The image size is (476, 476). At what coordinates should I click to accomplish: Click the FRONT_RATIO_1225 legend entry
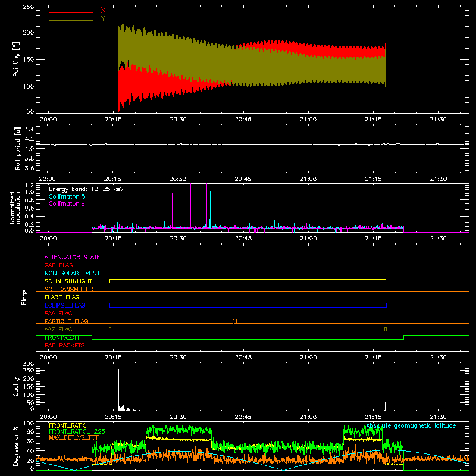pos(77,431)
